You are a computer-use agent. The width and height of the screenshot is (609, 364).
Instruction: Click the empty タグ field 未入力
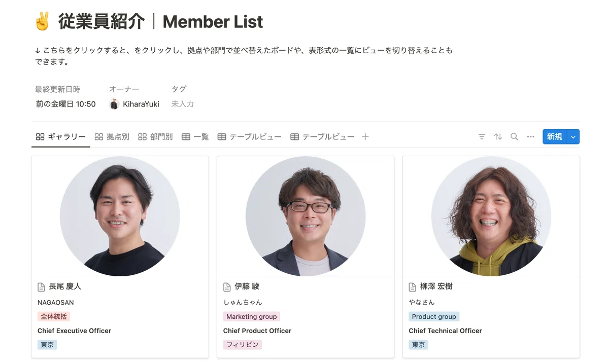(x=183, y=104)
